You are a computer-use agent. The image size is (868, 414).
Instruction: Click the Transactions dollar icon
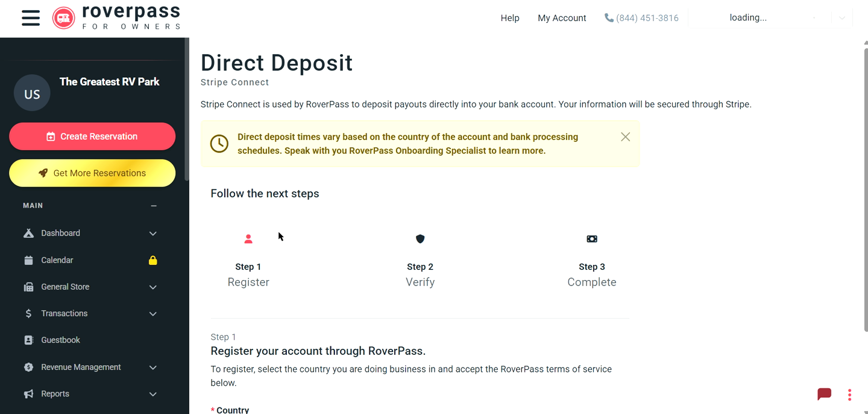[x=28, y=314]
